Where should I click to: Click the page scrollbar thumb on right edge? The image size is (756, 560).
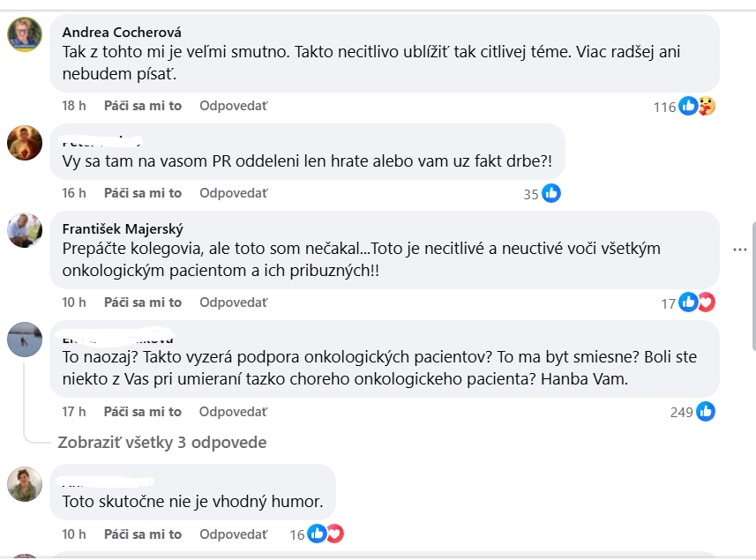coord(753,287)
